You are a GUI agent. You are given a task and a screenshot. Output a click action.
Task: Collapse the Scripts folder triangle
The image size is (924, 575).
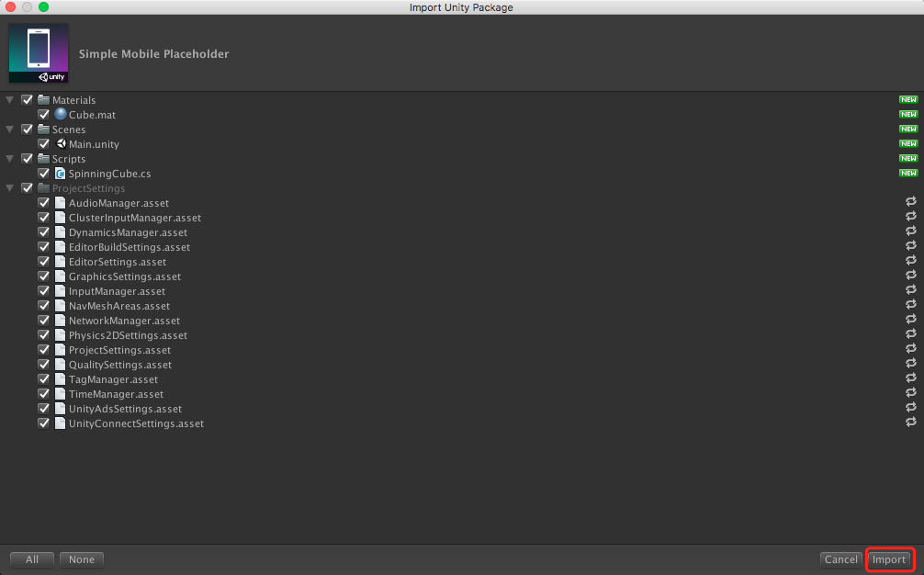10,159
